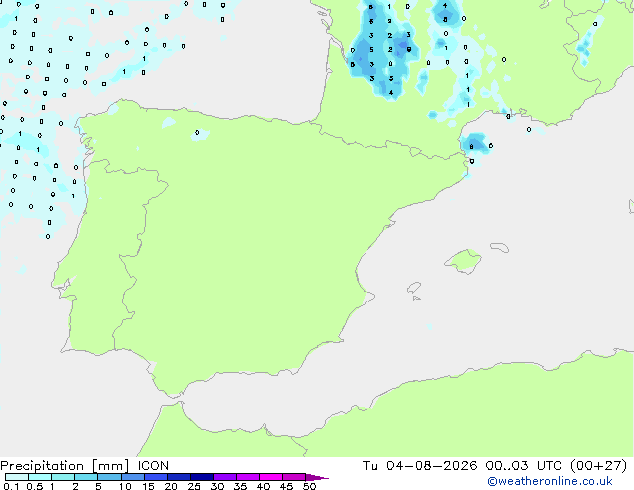Click the 'Precipitation [mm]' legend title

(x=65, y=466)
